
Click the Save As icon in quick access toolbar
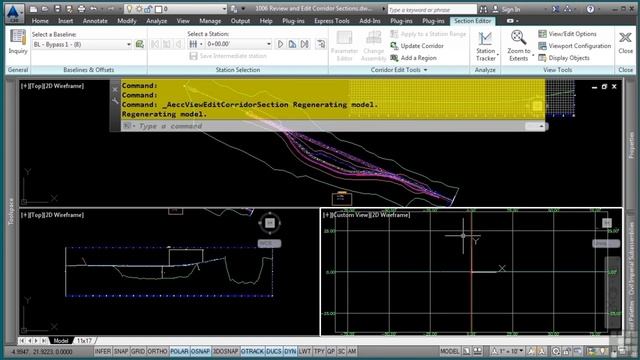tap(69, 9)
